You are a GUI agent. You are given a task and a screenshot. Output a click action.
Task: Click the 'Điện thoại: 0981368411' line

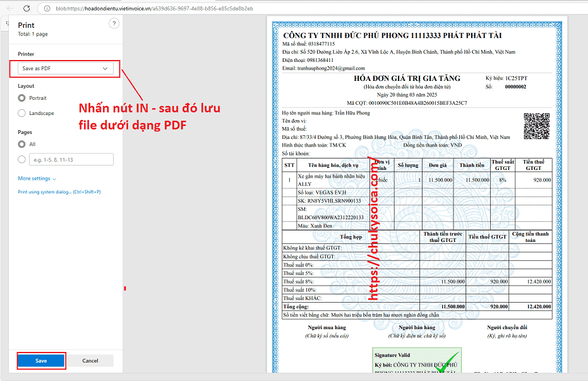308,60
